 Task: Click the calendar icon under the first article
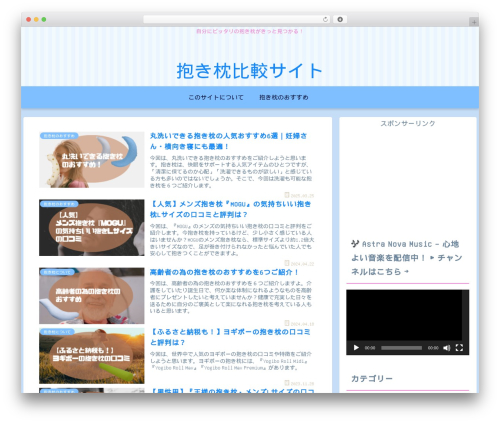tap(287, 195)
